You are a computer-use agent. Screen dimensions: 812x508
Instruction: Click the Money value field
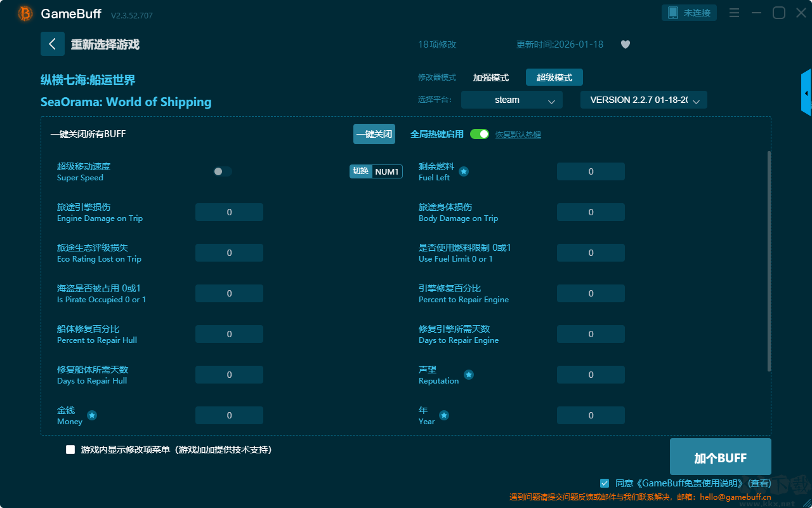pyautogui.click(x=229, y=415)
